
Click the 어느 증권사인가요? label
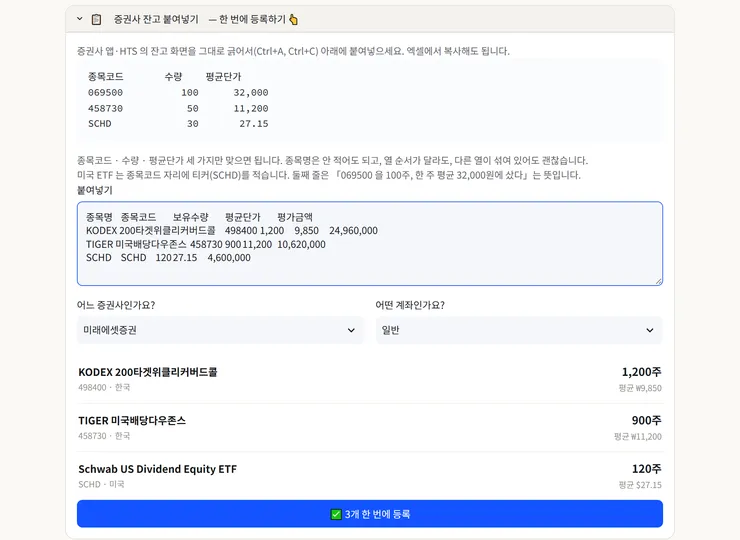click(x=116, y=305)
